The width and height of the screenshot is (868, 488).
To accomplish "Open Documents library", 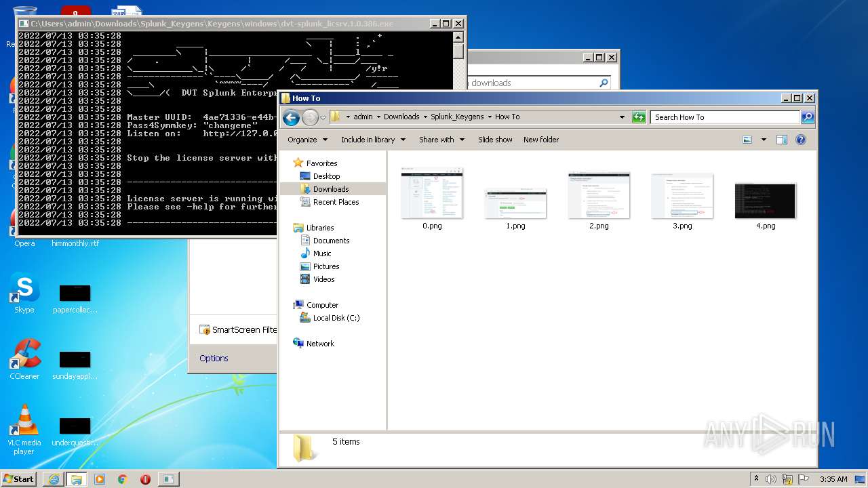I will pyautogui.click(x=331, y=241).
